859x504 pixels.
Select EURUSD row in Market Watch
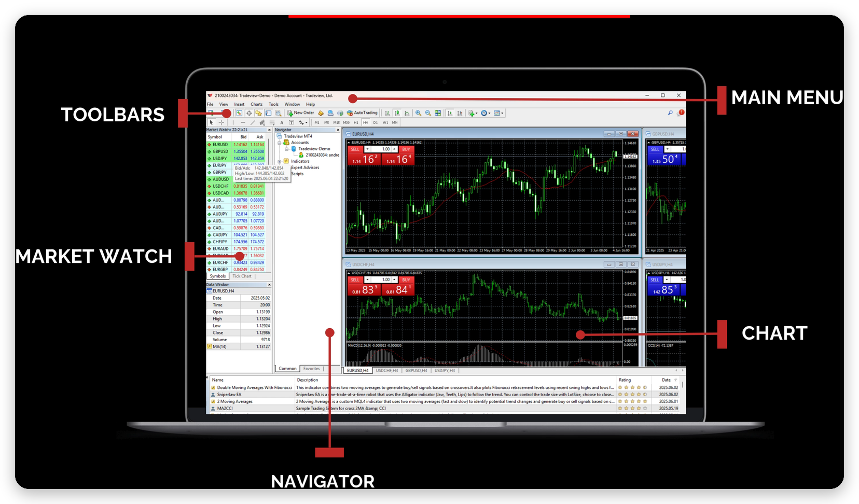pyautogui.click(x=236, y=145)
